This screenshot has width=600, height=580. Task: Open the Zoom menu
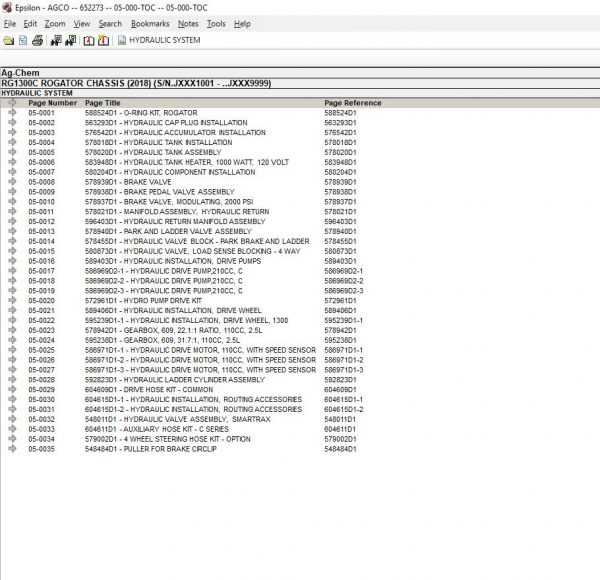pos(55,24)
